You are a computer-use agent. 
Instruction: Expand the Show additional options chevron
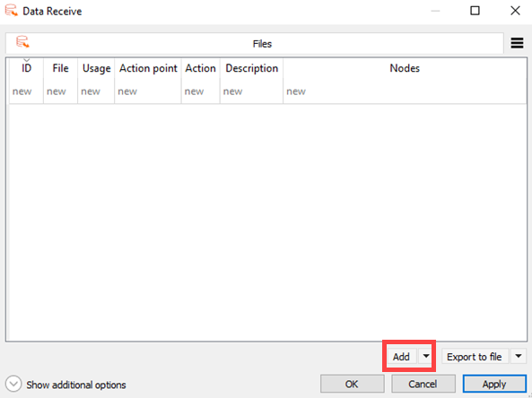(x=13, y=384)
